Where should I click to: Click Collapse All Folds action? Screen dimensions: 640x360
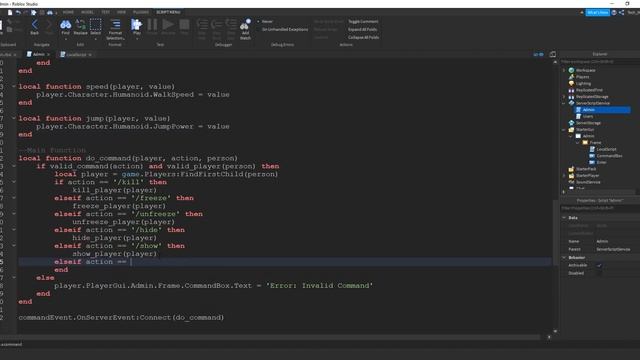click(x=363, y=37)
